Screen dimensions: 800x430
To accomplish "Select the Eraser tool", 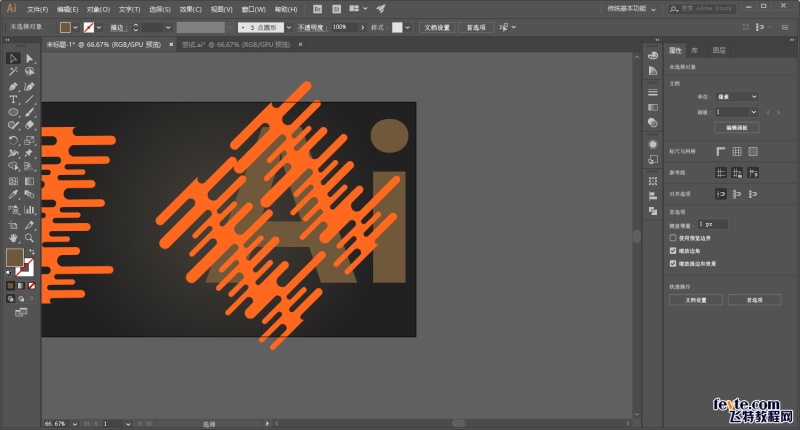I will click(x=30, y=125).
